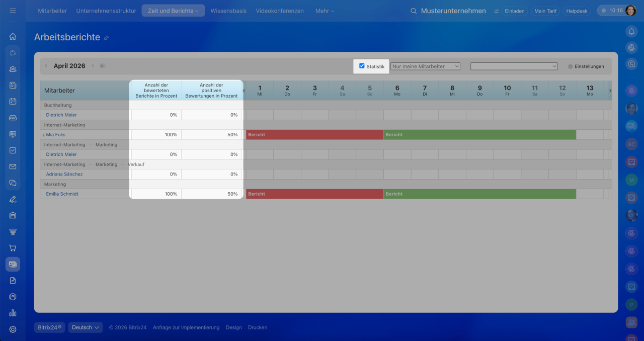Open Emilia Schmidt's red Bericht bar
The width and height of the screenshot is (644, 341).
coord(314,194)
